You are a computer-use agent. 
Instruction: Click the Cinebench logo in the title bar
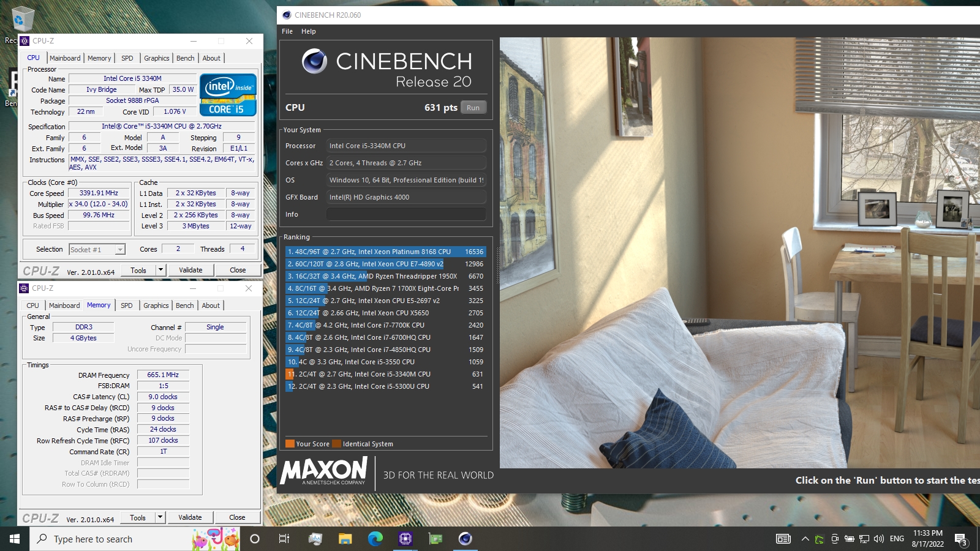287,15
